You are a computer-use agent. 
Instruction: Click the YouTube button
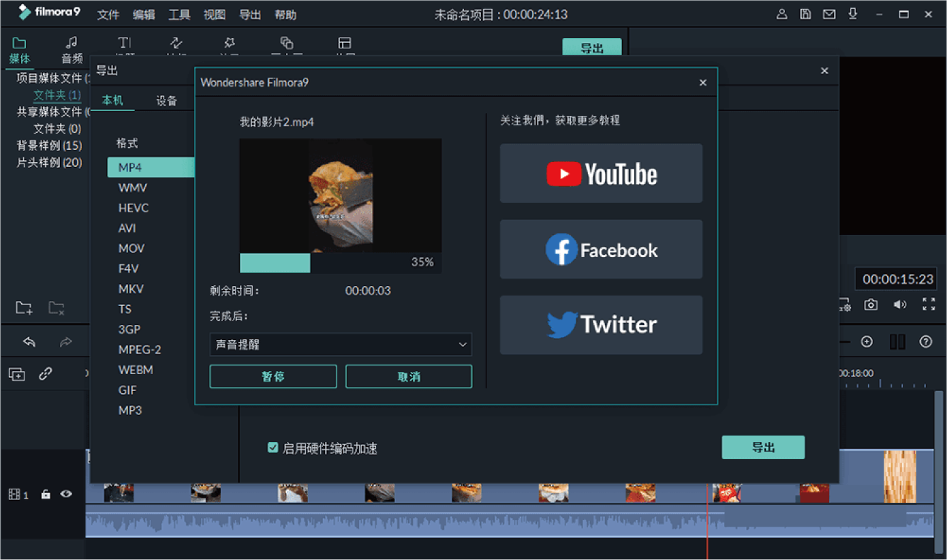pos(601,173)
